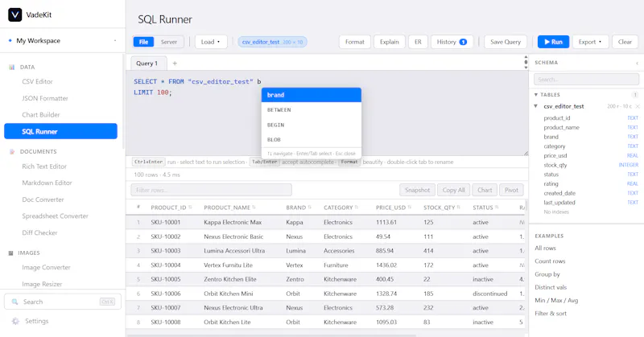Click the Images section icon
Screen dimensions: 644x337
[10, 253]
